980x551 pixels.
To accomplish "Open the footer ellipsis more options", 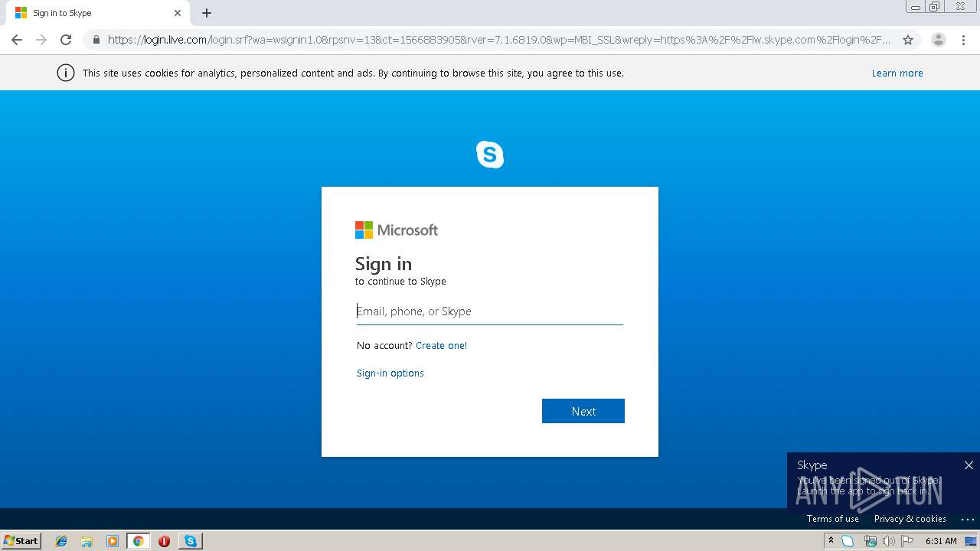I will click(x=968, y=519).
